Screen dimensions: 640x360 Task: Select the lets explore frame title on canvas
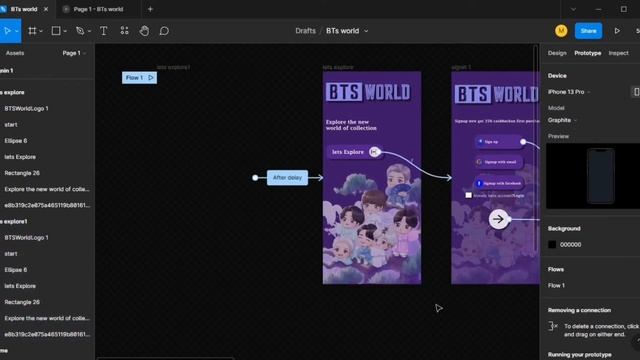[338, 67]
